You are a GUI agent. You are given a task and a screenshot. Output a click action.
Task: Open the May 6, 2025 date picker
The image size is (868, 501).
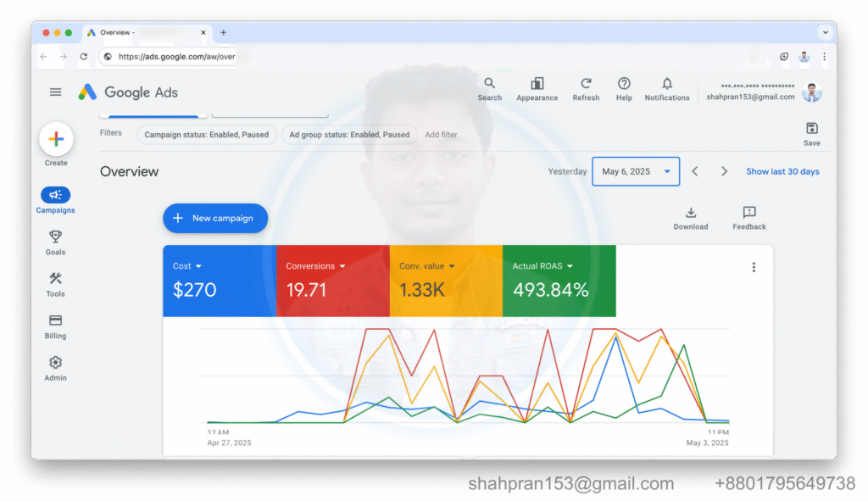coord(636,171)
